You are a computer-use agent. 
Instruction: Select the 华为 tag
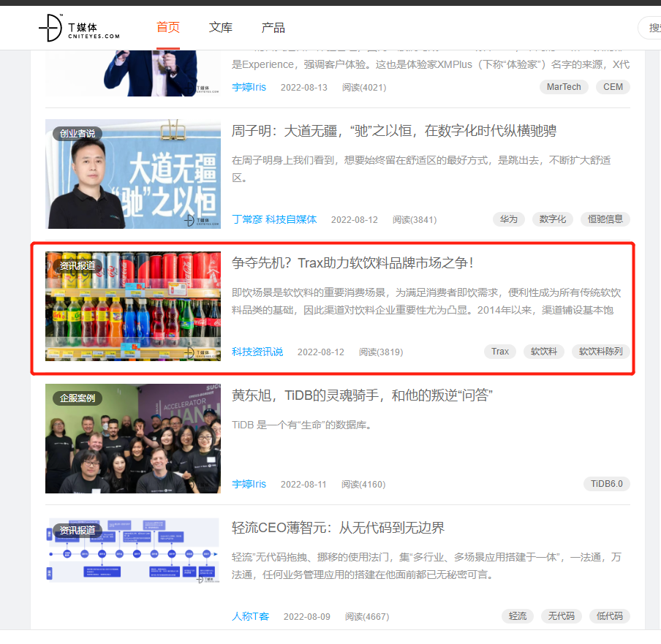(x=508, y=219)
